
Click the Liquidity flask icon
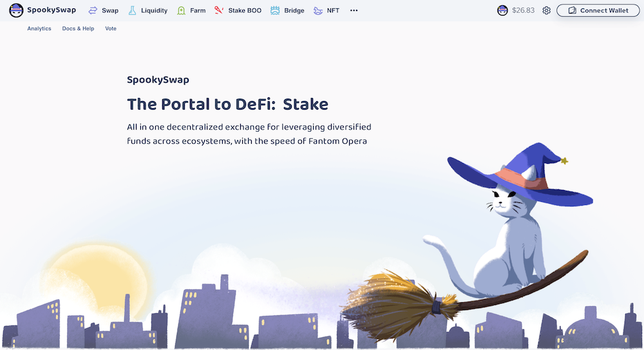(x=132, y=11)
